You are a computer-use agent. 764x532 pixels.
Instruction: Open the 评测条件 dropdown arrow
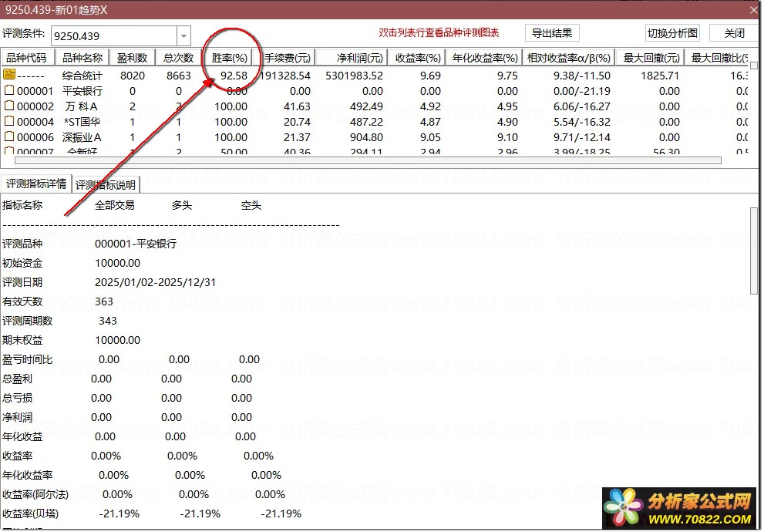tap(183, 36)
